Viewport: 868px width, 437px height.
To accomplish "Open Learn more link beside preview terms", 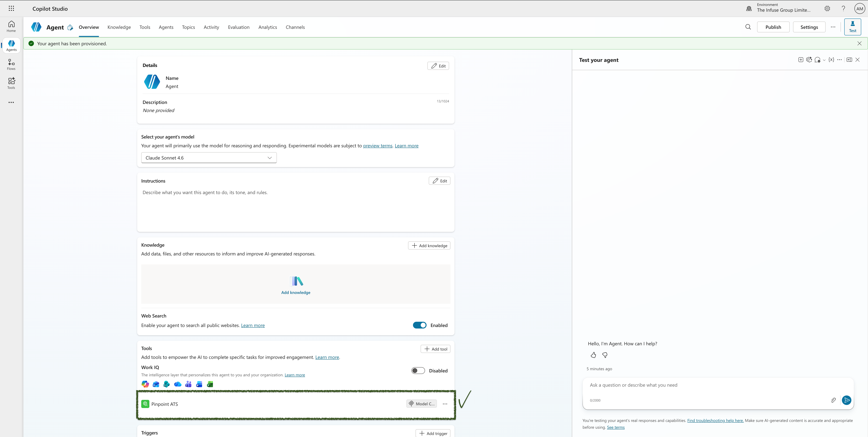I will (x=406, y=146).
